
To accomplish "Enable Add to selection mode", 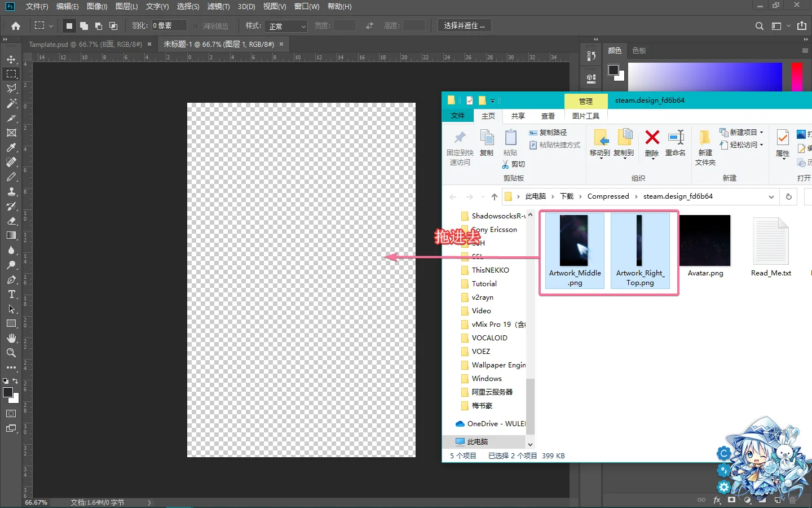I will pos(84,26).
